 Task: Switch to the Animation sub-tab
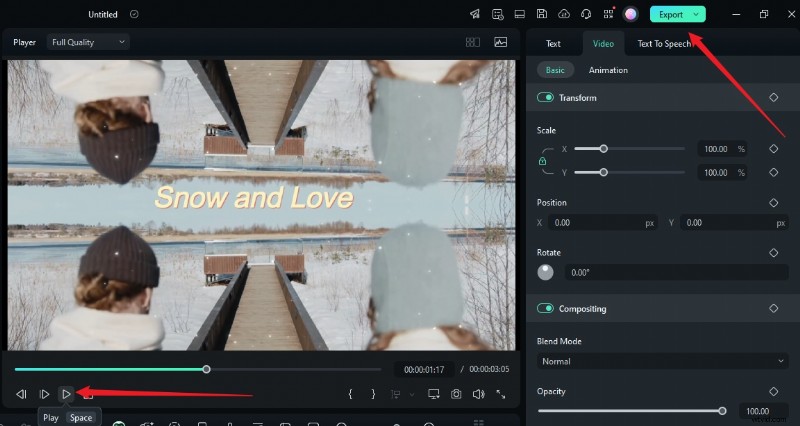point(608,70)
